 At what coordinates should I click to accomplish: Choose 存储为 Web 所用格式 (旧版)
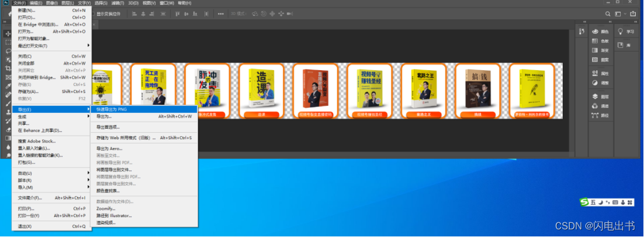point(144,138)
